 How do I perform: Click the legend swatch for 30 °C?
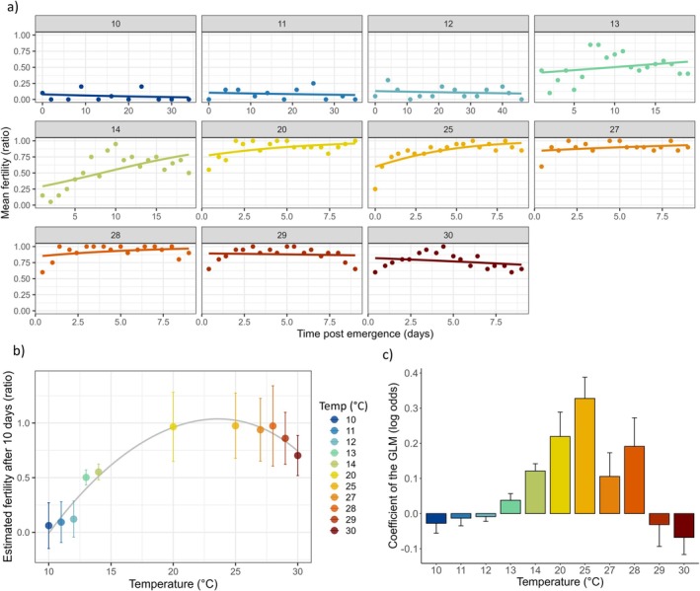(x=335, y=531)
